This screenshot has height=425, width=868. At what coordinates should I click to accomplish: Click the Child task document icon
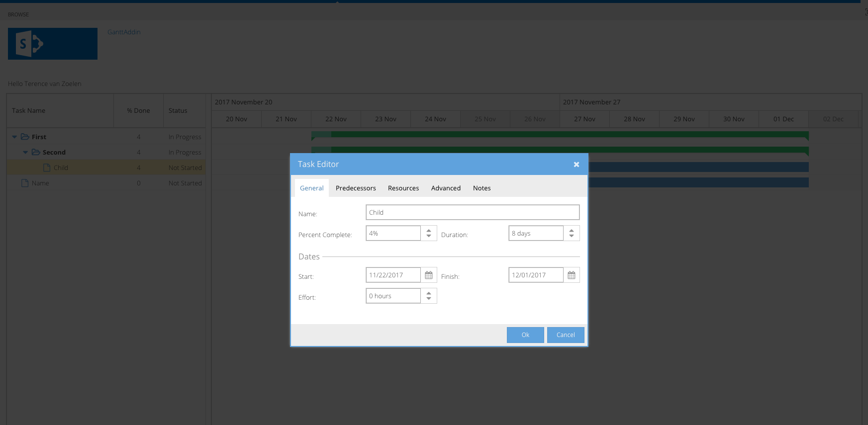[47, 168]
